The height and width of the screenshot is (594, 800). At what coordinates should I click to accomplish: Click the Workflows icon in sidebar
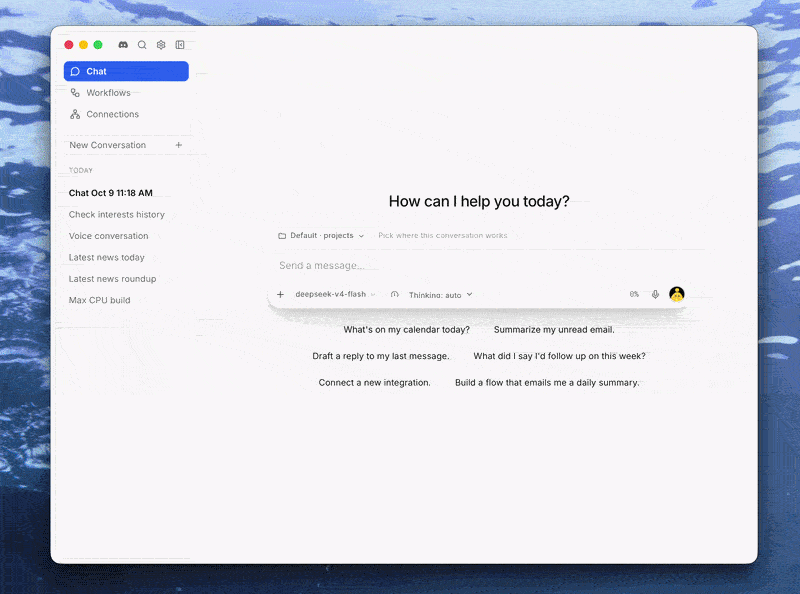coord(75,93)
